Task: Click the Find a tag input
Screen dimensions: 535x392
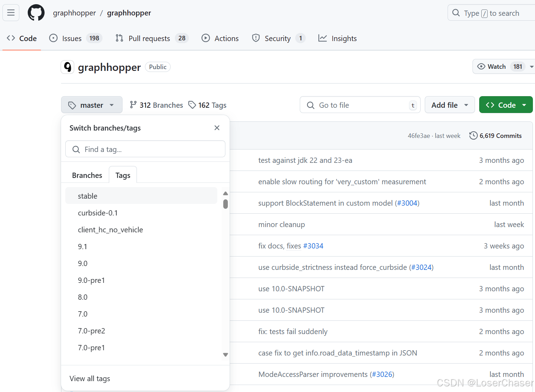Action: [x=145, y=149]
